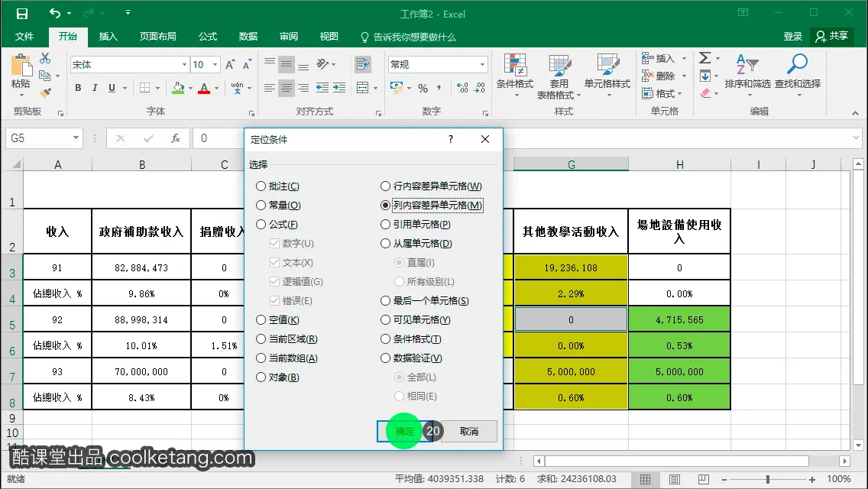This screenshot has width=868, height=489.
Task: Click the insert function fx icon
Action: point(176,138)
